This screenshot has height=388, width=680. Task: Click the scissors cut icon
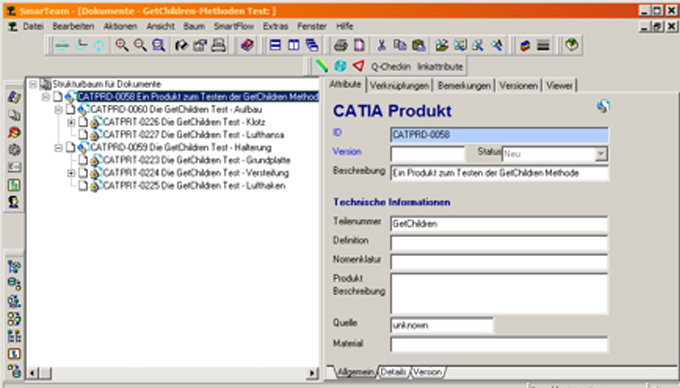point(381,45)
